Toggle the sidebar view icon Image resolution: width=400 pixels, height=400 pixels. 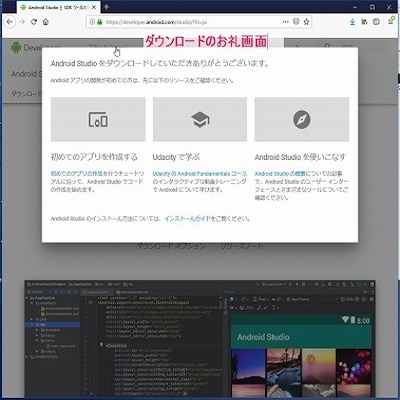pos(376,22)
